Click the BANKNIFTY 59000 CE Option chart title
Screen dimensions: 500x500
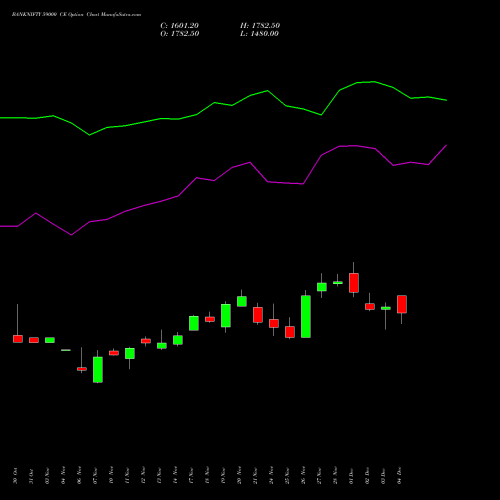[x=76, y=14]
